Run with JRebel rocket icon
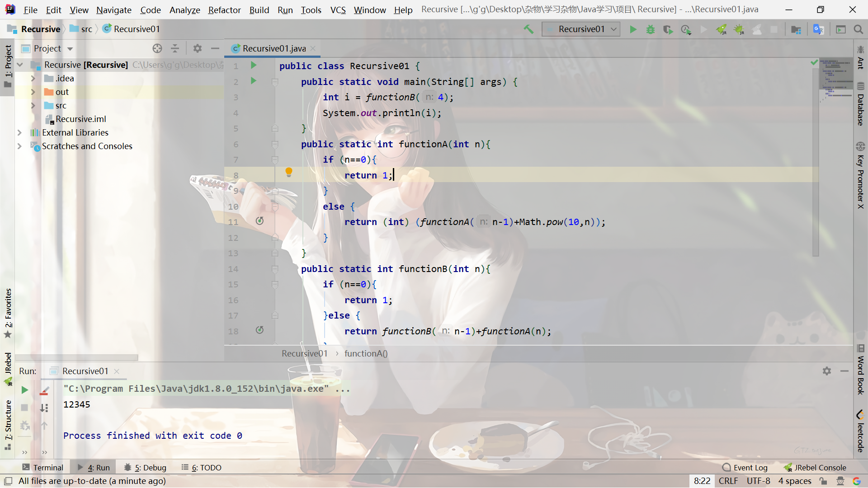Viewport: 868px width, 488px height. point(722,29)
